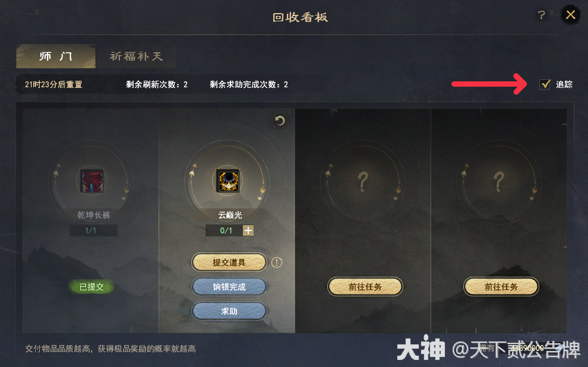
Task: Select the 师门 tab
Action: click(56, 56)
